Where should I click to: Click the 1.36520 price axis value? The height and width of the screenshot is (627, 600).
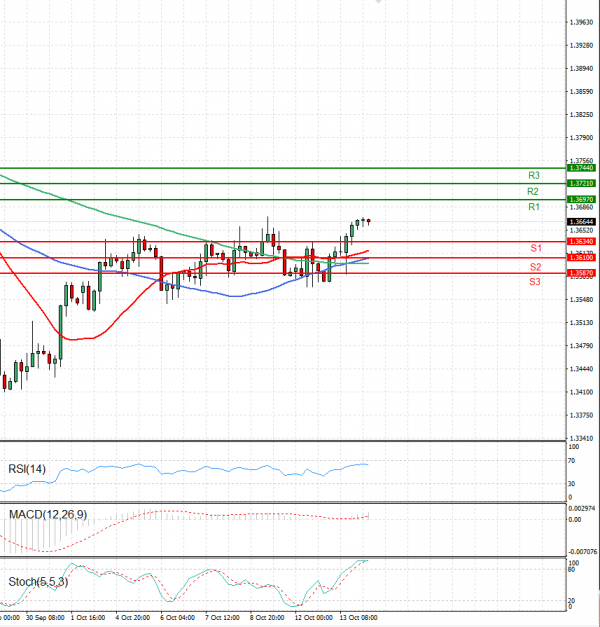tap(581, 230)
